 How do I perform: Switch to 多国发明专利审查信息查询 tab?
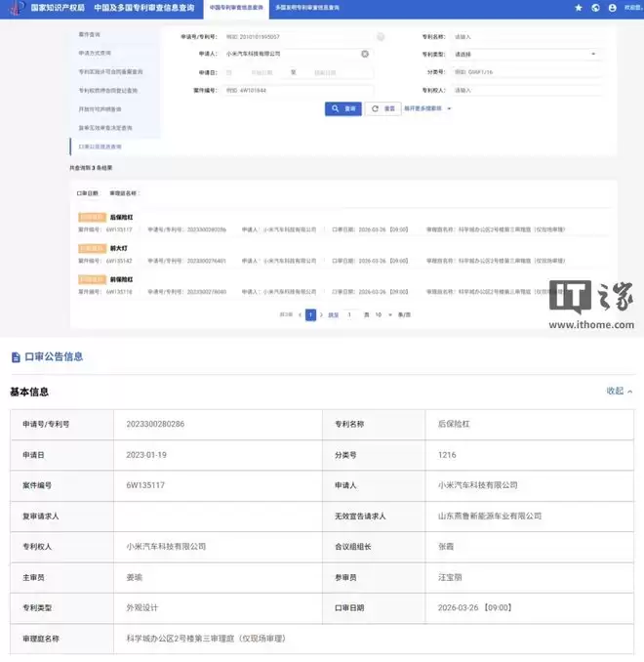point(306,7)
